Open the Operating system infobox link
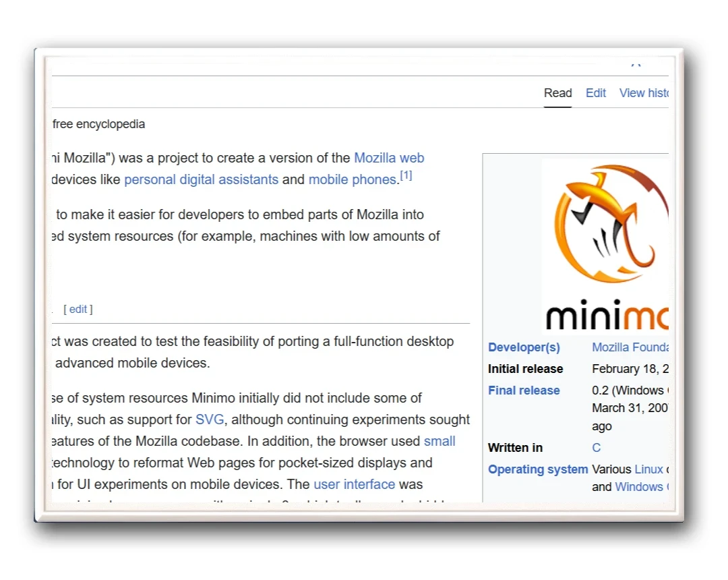This screenshot has height=580, width=728. tap(537, 469)
